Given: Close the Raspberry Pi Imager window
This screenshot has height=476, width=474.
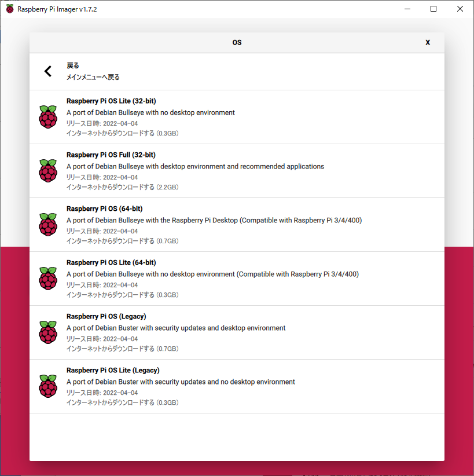Looking at the screenshot, I should pos(460,9).
